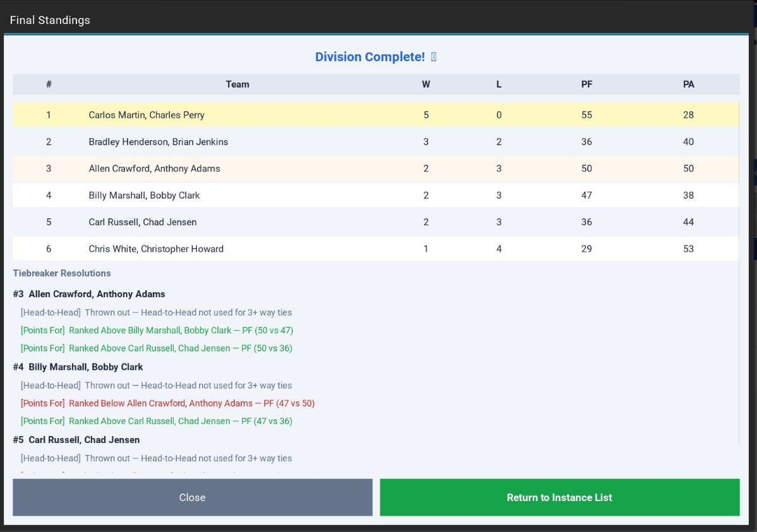757x532 pixels.
Task: Click green line PF (50 vs 36)
Action: click(x=157, y=348)
